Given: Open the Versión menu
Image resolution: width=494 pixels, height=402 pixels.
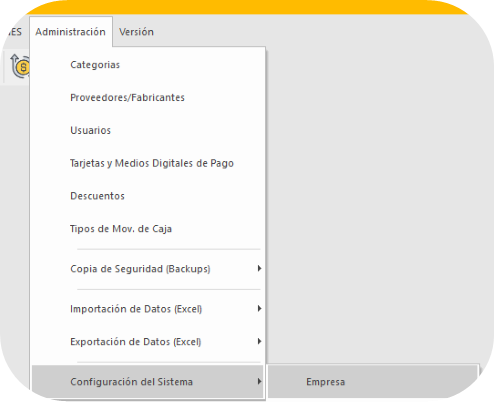Looking at the screenshot, I should tap(136, 32).
